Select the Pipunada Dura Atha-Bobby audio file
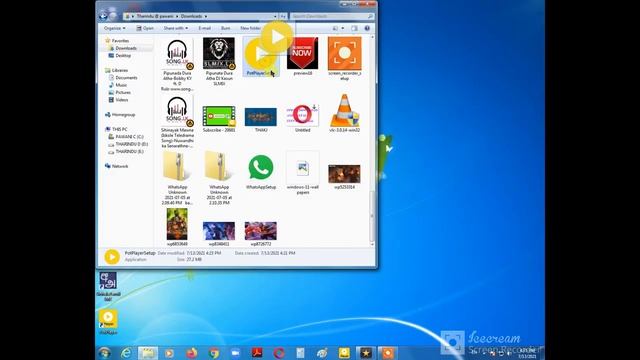This screenshot has height=360, width=640. point(177,54)
